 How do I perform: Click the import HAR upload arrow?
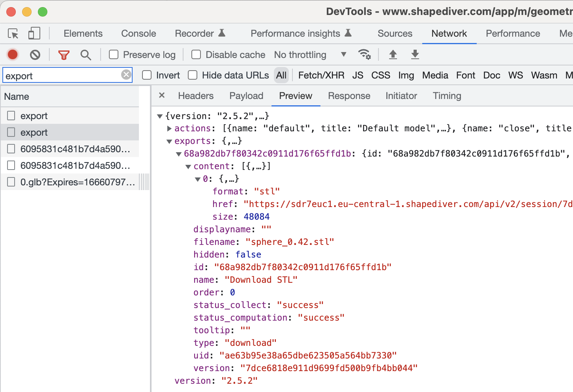click(x=393, y=54)
